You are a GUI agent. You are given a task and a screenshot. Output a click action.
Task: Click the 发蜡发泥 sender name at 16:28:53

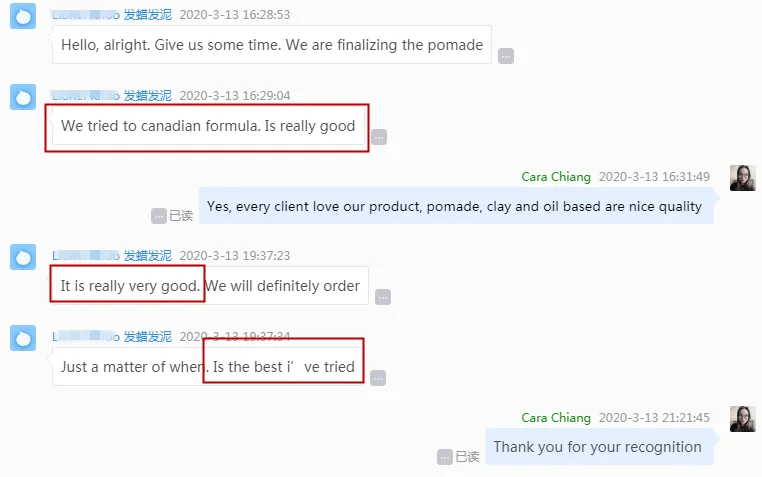point(147,15)
